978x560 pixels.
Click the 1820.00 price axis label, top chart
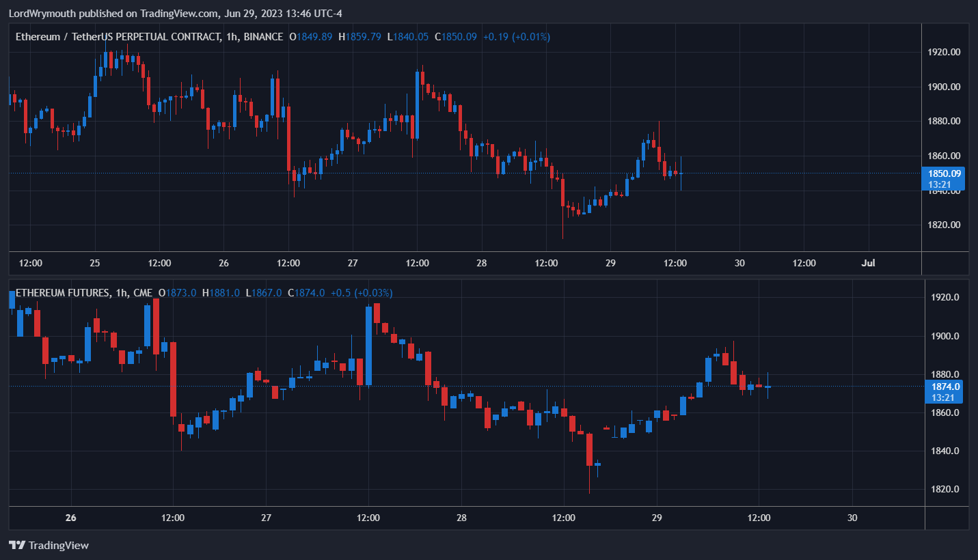point(945,225)
